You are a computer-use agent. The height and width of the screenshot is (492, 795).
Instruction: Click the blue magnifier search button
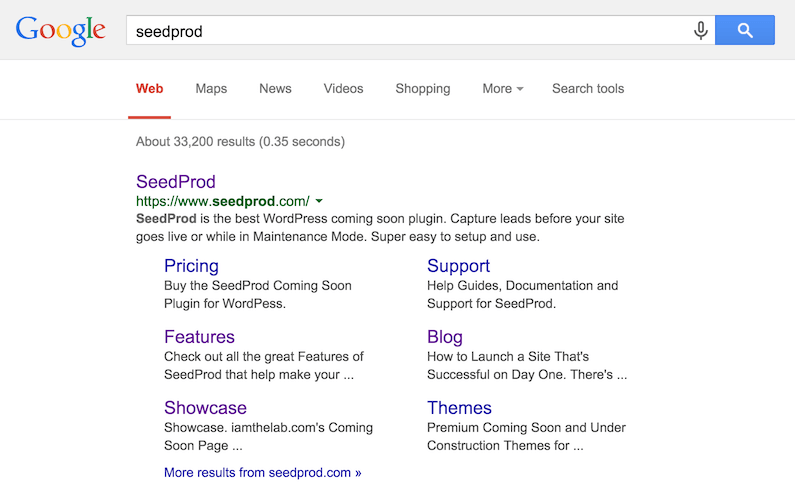tap(745, 30)
